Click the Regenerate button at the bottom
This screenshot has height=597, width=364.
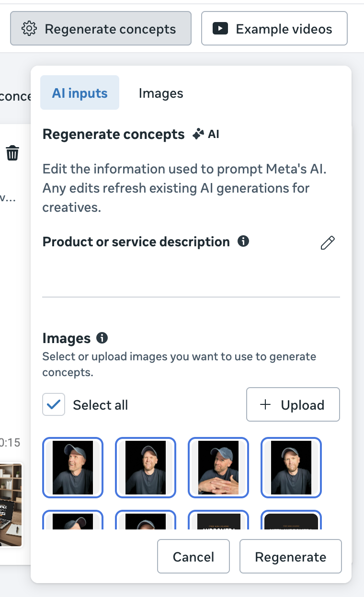point(290,557)
